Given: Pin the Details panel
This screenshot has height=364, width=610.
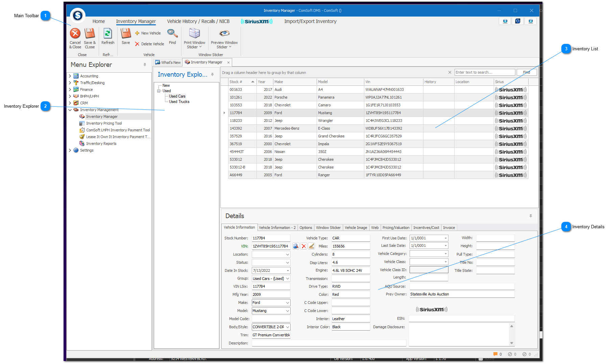Looking at the screenshot, I should 531,216.
